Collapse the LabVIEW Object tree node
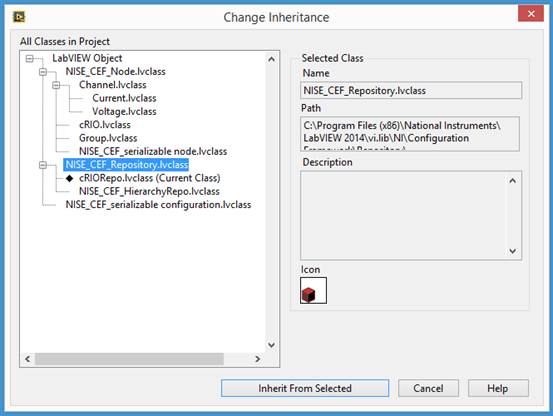Viewport: 553px width, 416px height. pyautogui.click(x=30, y=59)
